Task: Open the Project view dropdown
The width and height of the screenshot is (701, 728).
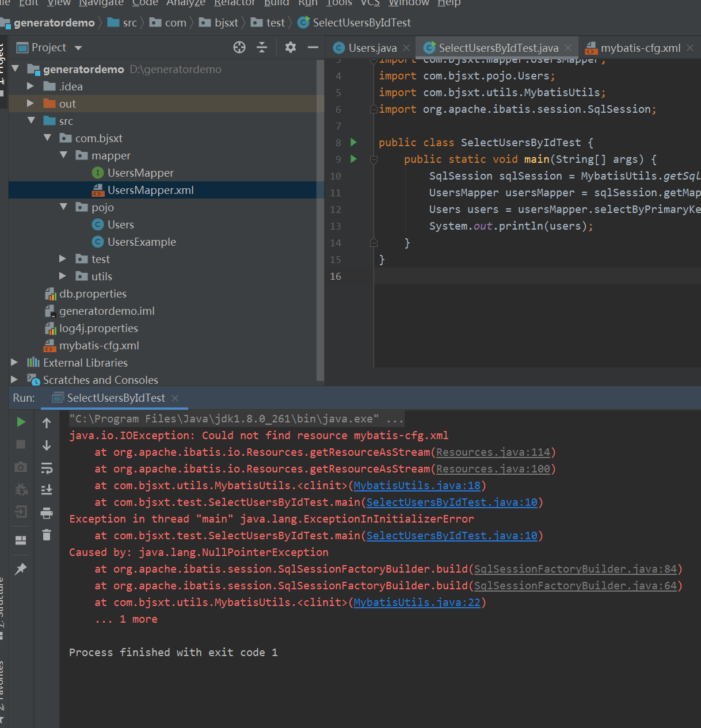Action: point(78,48)
